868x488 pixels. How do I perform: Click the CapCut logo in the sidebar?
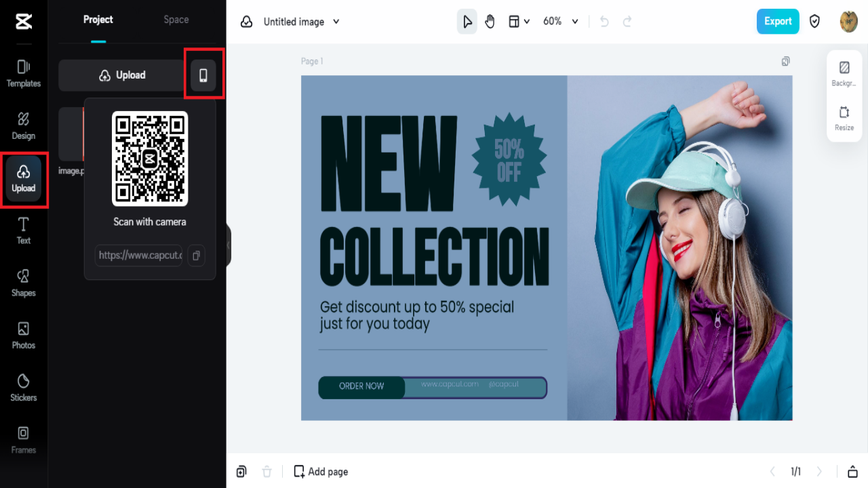pyautogui.click(x=24, y=22)
